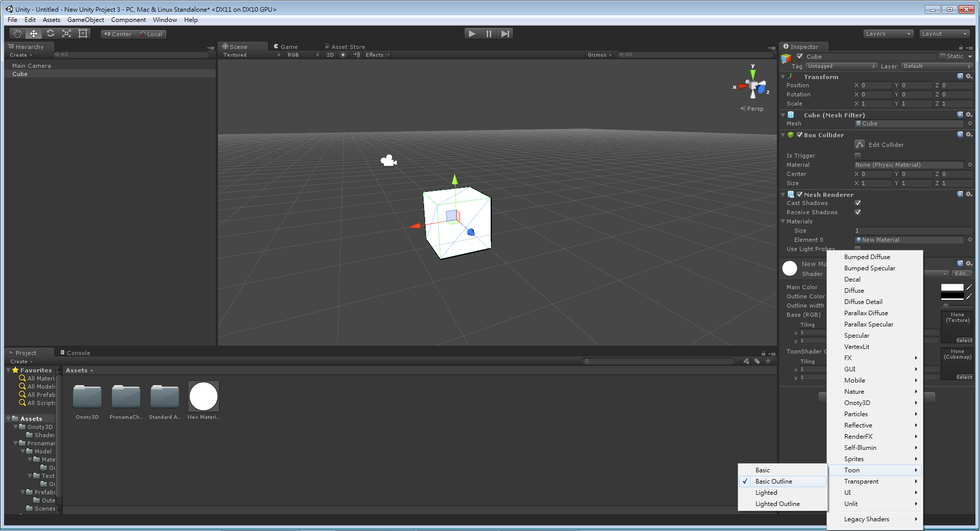This screenshot has width=980, height=531.
Task: Select the Rect tool in toolbar
Action: tap(83, 34)
